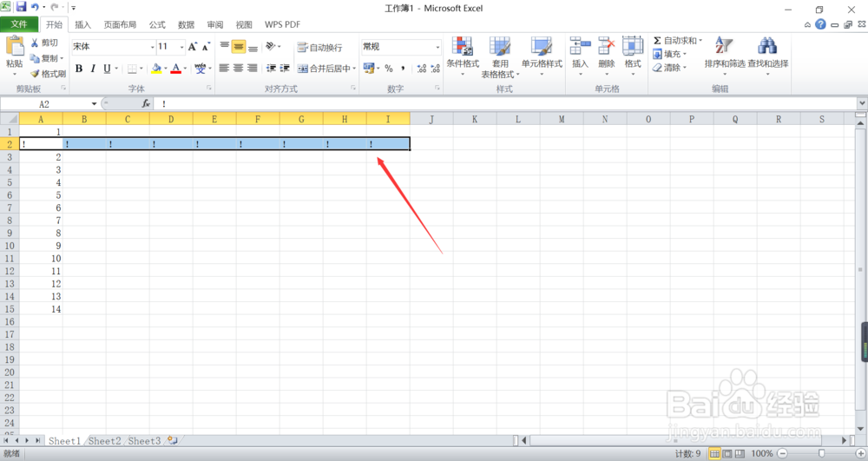
Task: Switch to the 公式 Formulas tab
Action: (x=156, y=24)
